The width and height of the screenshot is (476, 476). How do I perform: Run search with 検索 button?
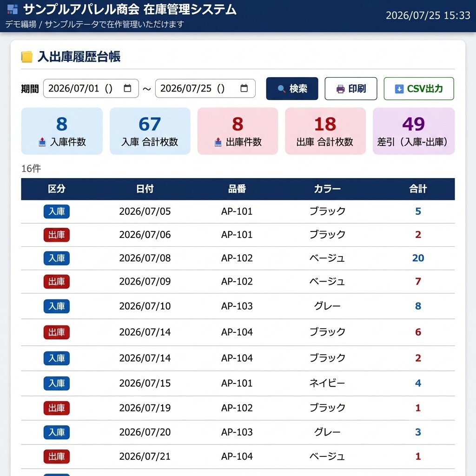click(x=292, y=89)
